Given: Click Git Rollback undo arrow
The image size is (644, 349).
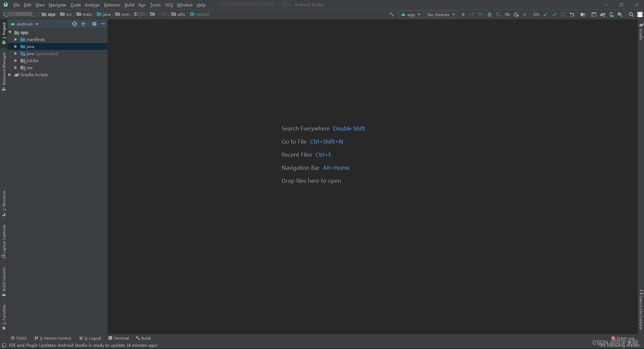Looking at the screenshot, I should click(x=572, y=14).
